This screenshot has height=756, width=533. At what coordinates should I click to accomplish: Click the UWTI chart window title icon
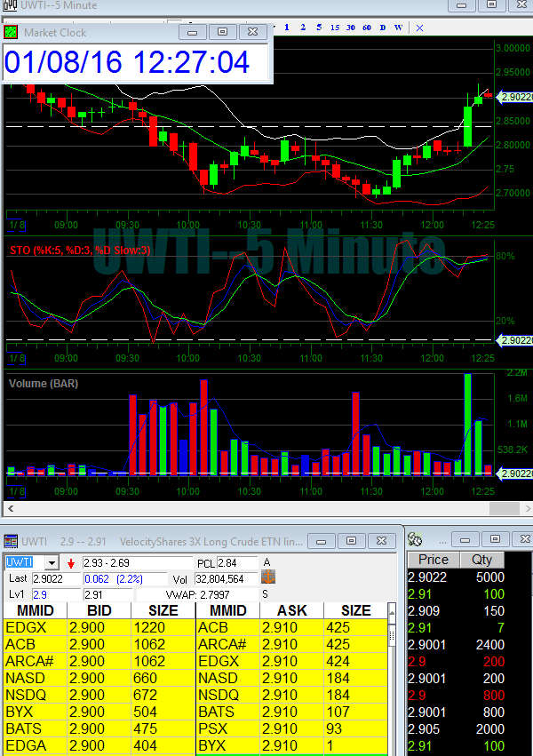point(10,5)
